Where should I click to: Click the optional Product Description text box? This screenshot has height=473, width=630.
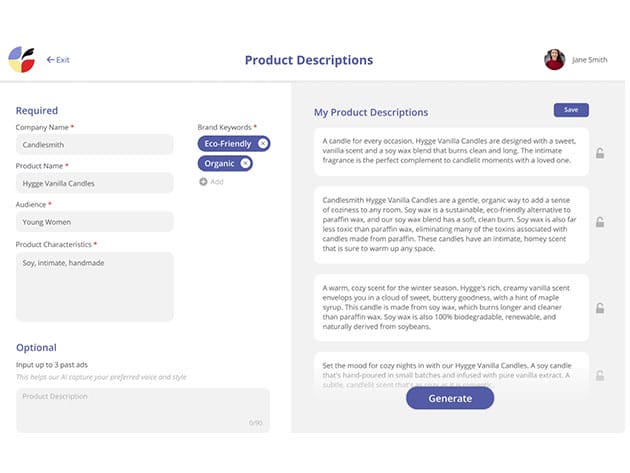coord(142,409)
